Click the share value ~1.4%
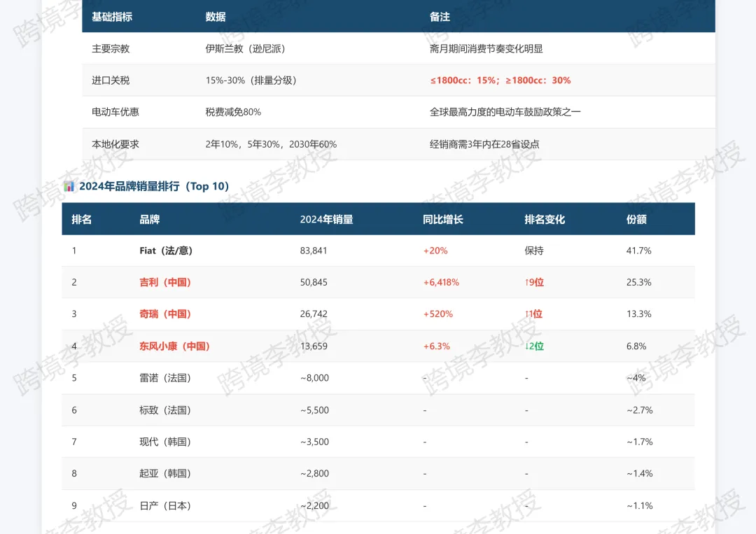 (640, 473)
